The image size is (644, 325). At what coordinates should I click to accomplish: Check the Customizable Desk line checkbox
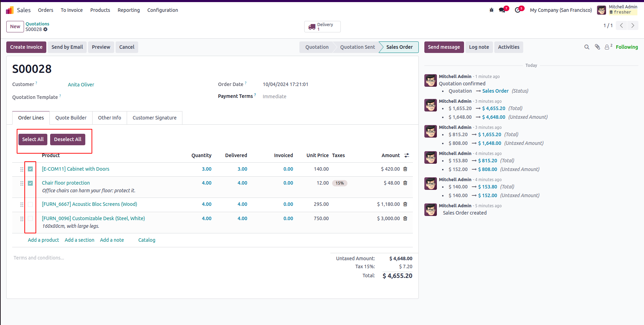click(30, 218)
